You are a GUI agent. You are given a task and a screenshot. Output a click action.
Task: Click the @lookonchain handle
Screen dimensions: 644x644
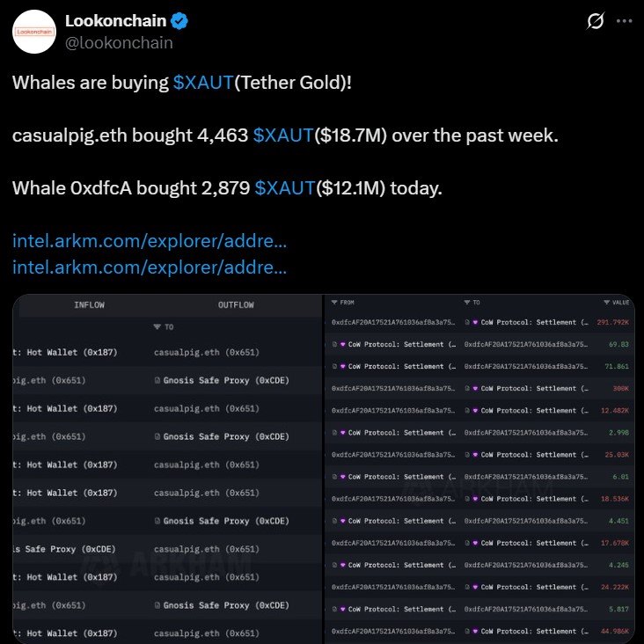119,42
